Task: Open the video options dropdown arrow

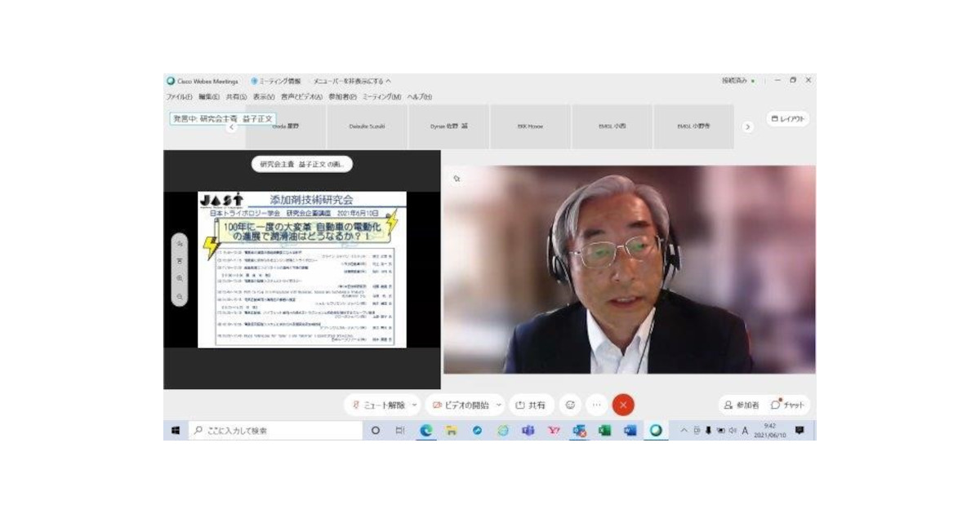Action: point(499,404)
